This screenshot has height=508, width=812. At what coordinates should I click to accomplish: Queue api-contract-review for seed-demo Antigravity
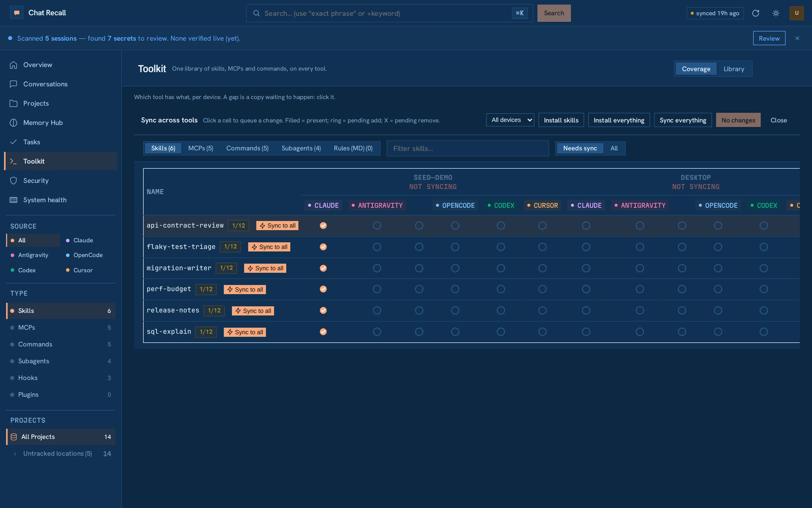(377, 226)
